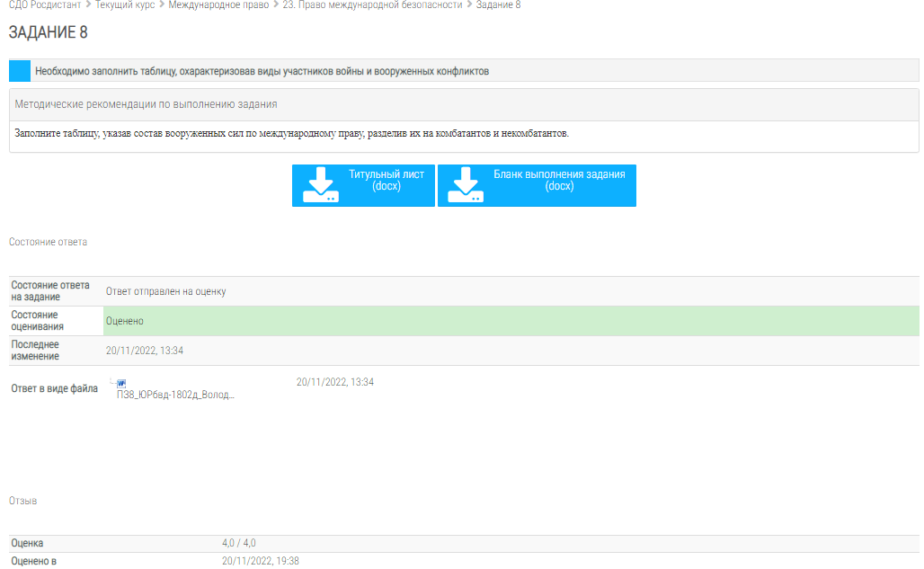Screen dimensions: 924x569
Task: Download the Титульный лист docx
Action: [364, 185]
